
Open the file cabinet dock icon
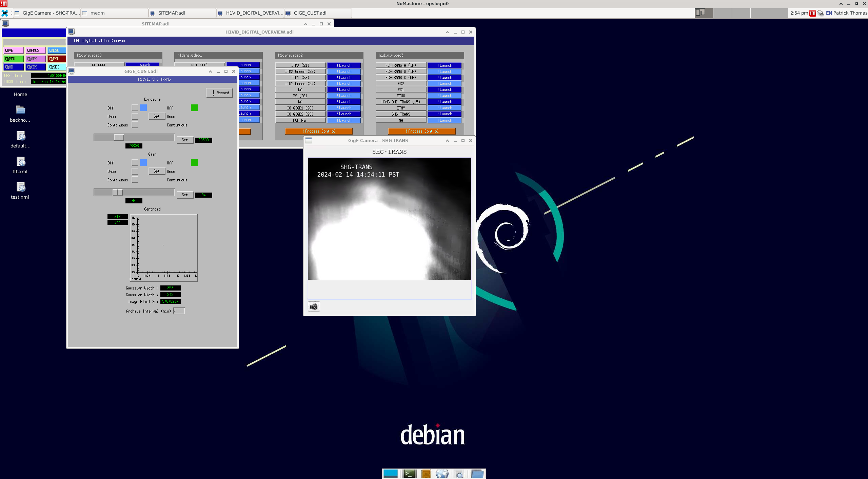click(426, 474)
